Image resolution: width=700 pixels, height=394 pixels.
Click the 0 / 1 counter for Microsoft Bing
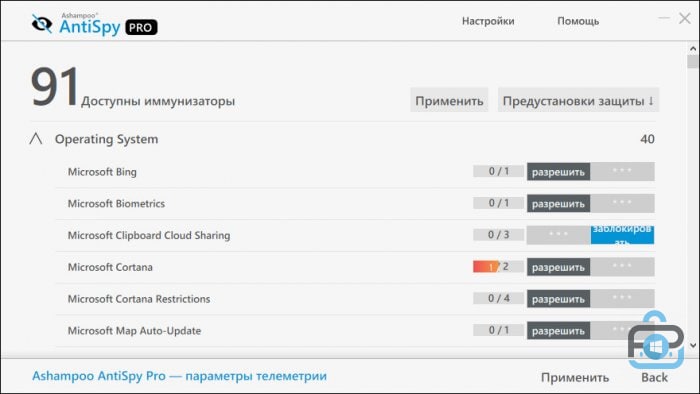click(x=498, y=171)
